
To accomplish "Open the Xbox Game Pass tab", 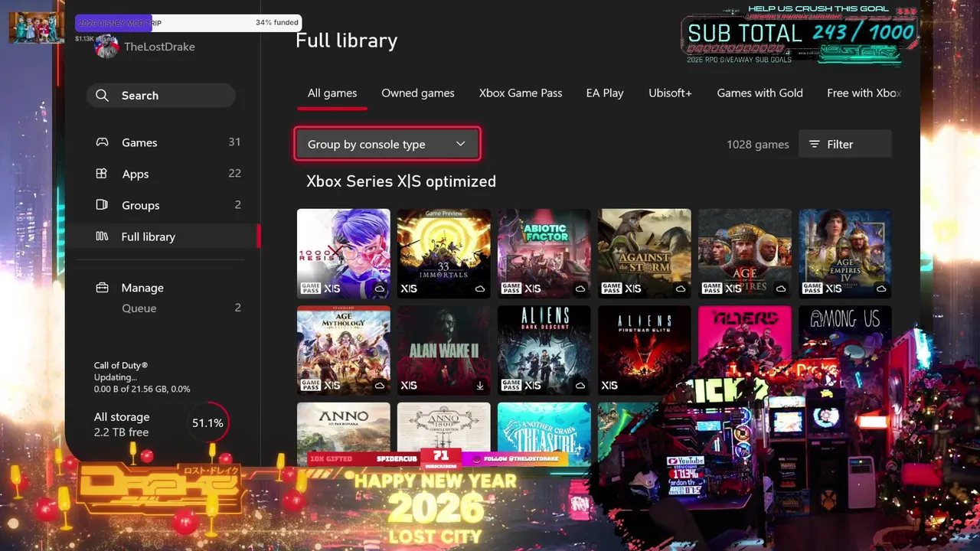I will tap(521, 93).
